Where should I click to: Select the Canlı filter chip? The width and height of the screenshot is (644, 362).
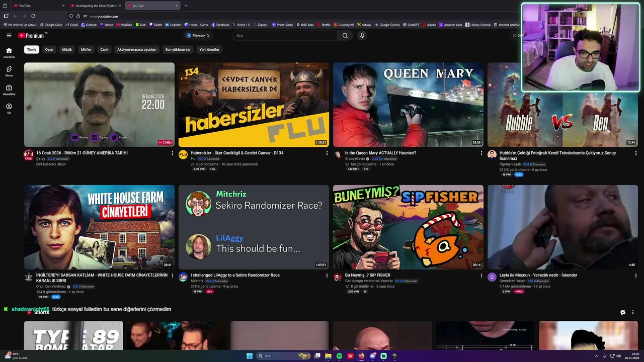tap(104, 50)
